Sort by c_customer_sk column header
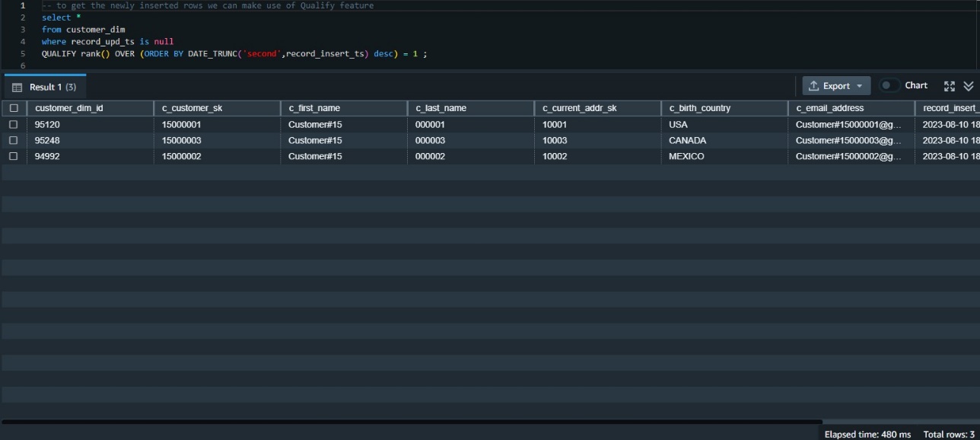Image resolution: width=980 pixels, height=440 pixels. [217, 108]
